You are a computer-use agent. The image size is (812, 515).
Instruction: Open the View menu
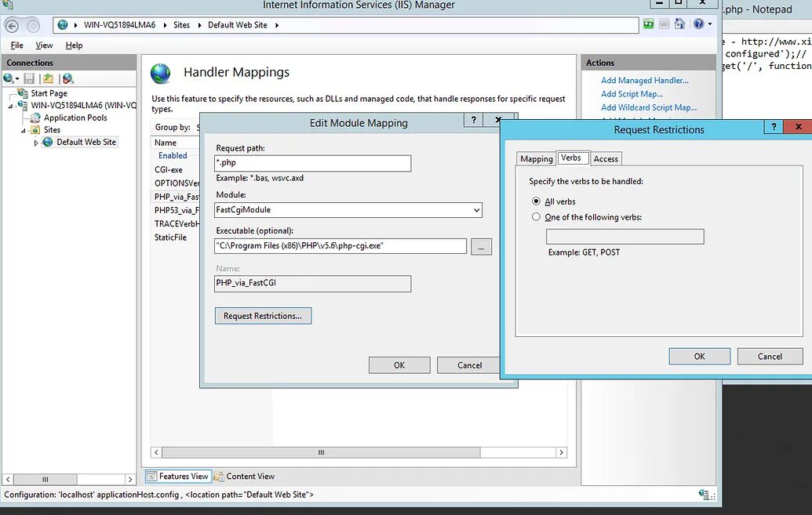point(44,45)
